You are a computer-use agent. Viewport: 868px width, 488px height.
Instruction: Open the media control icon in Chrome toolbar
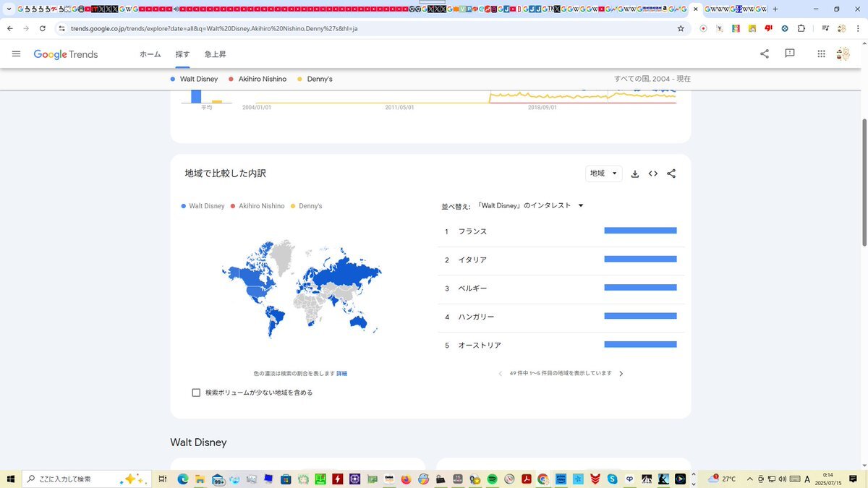825,28
